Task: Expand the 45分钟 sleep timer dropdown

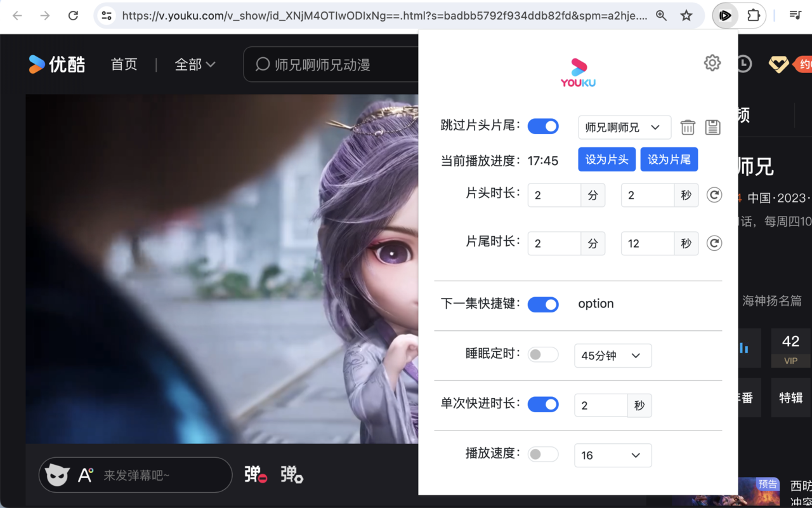Action: pos(612,356)
